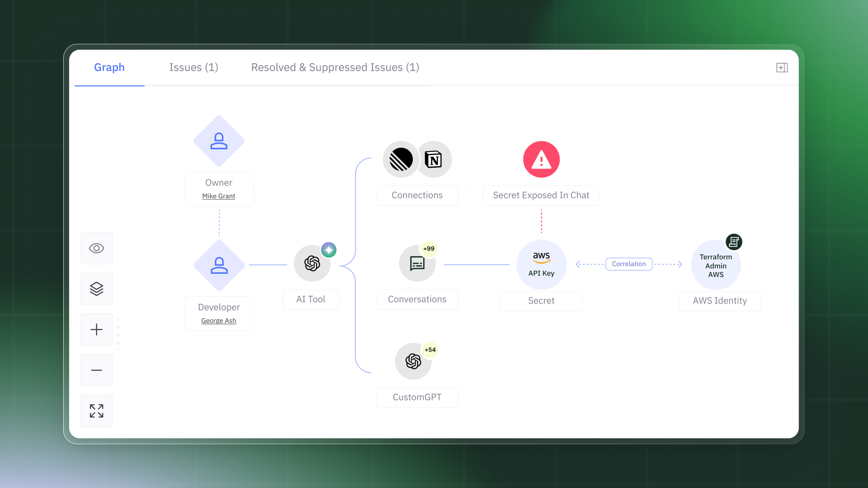The height and width of the screenshot is (488, 868).
Task: Select the CustomGPT node icon
Action: point(413,361)
